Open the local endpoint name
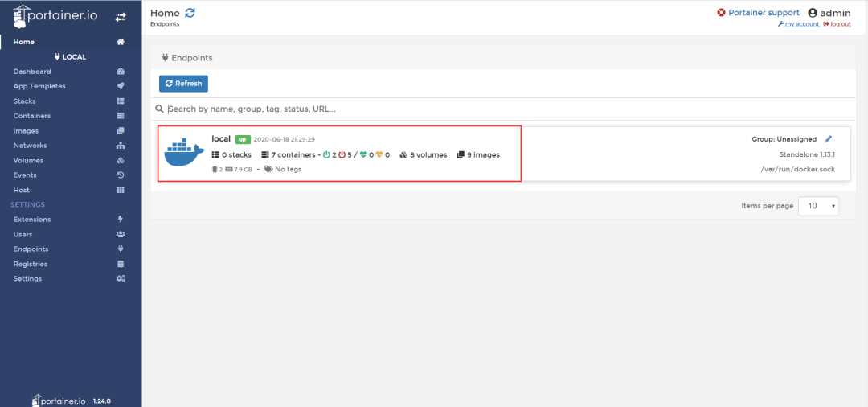The image size is (868, 407). coord(221,138)
